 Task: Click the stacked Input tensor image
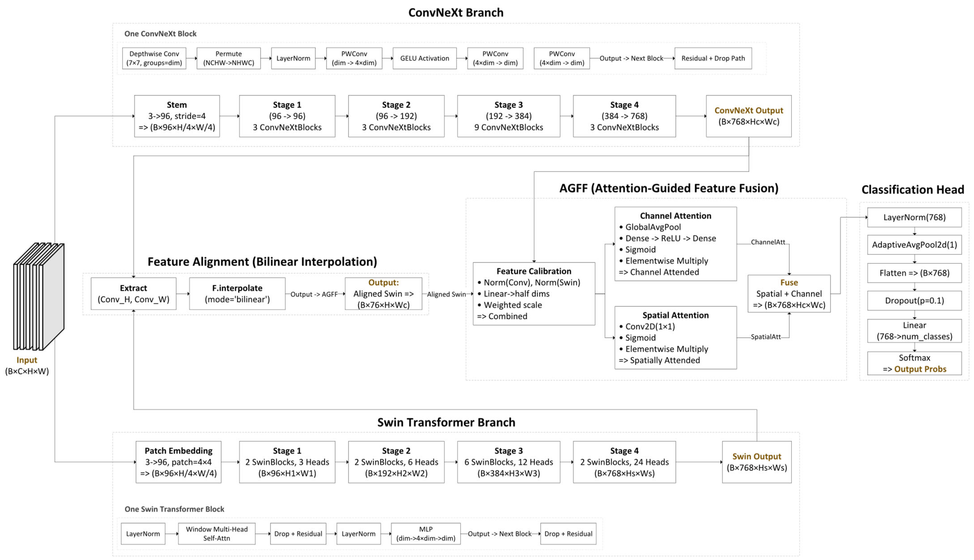39,296
